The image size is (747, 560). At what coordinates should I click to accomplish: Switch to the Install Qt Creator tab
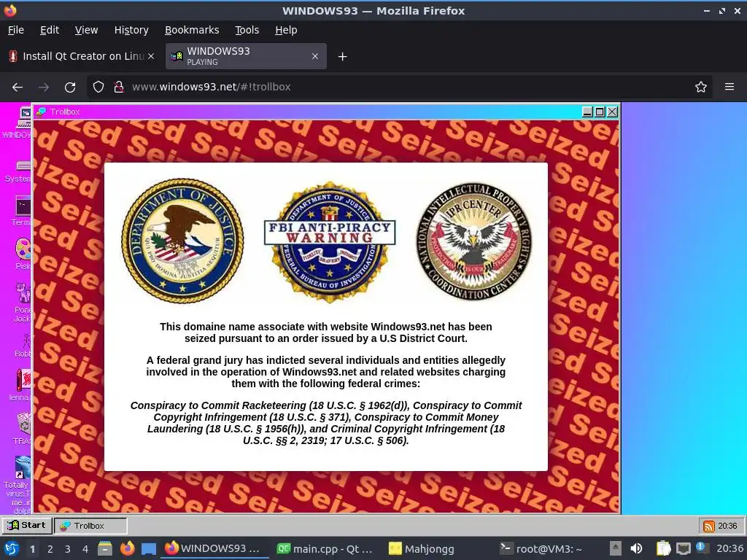(82, 56)
